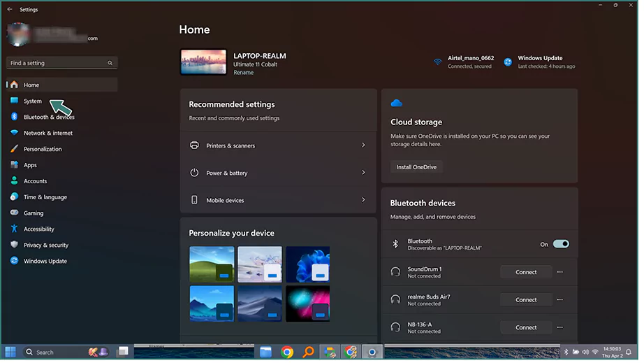Open Network & internet settings

tap(48, 134)
